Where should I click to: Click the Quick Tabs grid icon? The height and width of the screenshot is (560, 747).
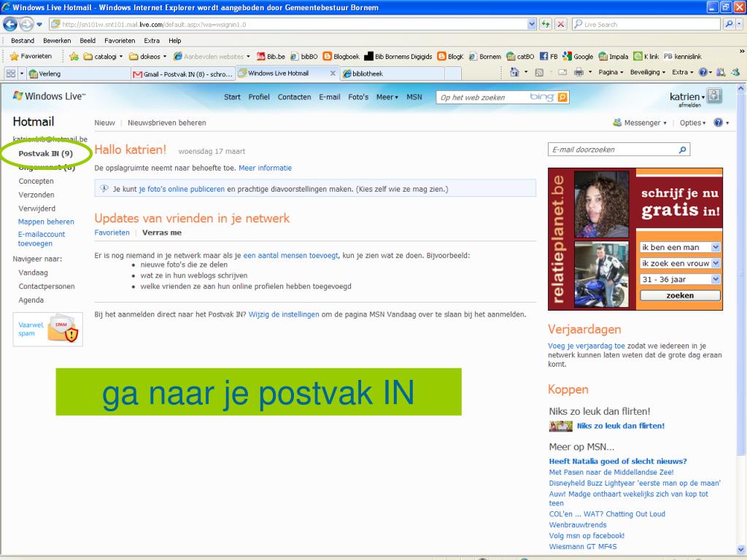click(x=10, y=74)
